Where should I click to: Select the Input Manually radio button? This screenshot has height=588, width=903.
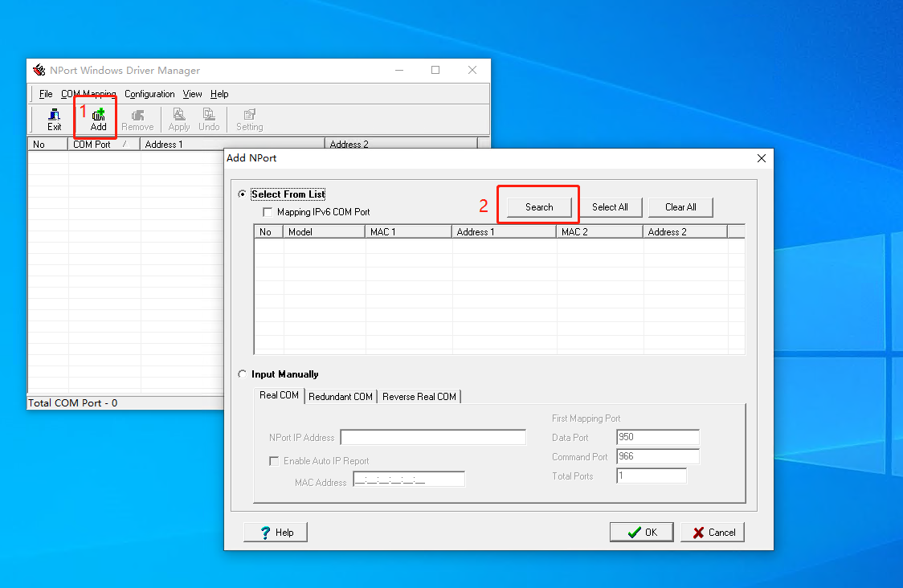tap(242, 374)
